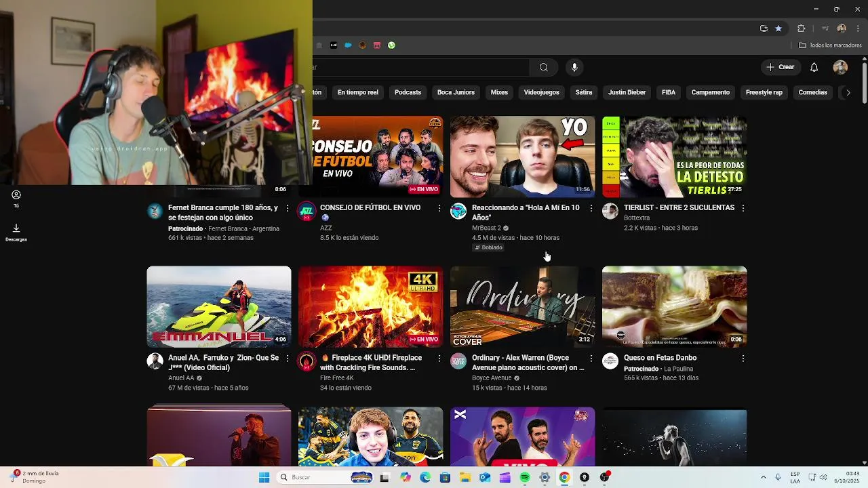Click the install app icon in address bar

pos(764,28)
